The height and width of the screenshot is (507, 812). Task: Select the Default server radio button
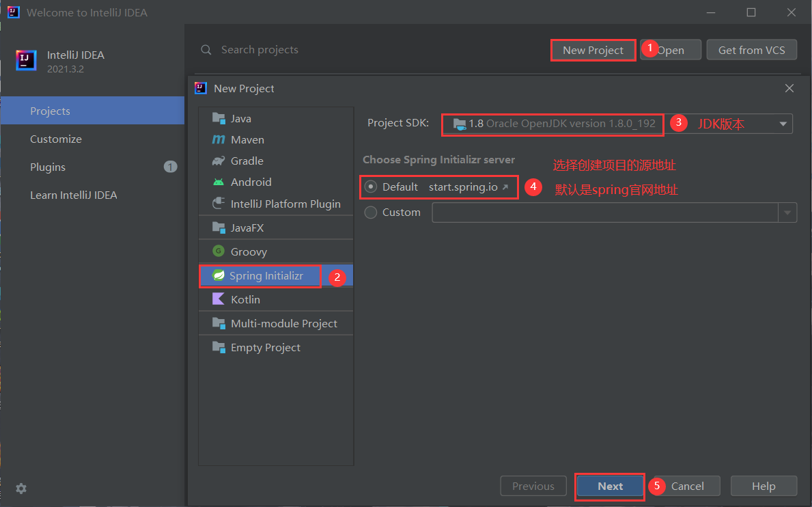pyautogui.click(x=371, y=187)
